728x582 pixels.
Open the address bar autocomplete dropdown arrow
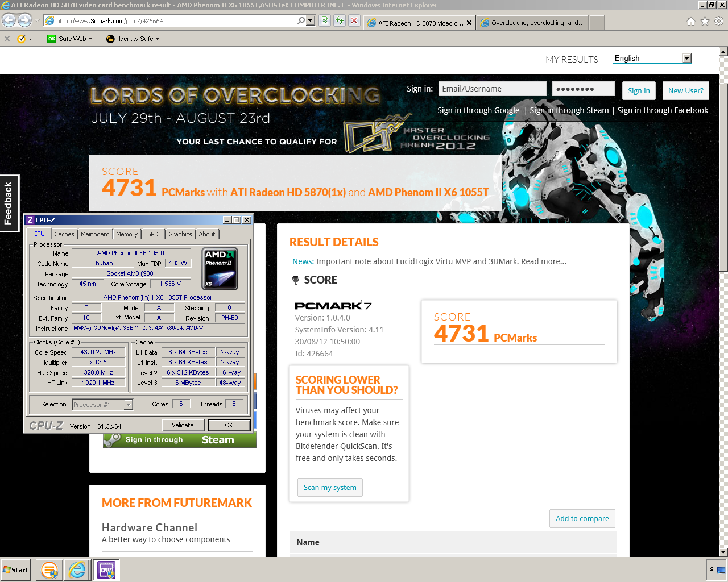click(310, 20)
